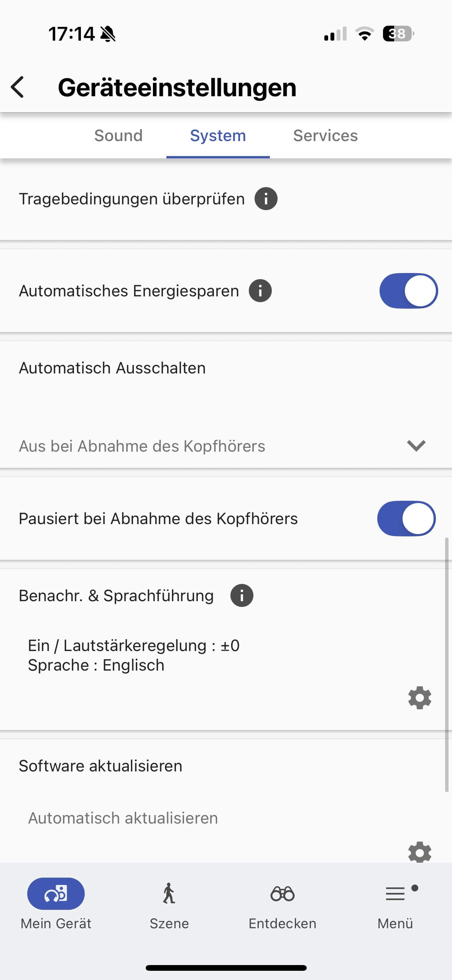Switch to the Services tab

pyautogui.click(x=325, y=136)
